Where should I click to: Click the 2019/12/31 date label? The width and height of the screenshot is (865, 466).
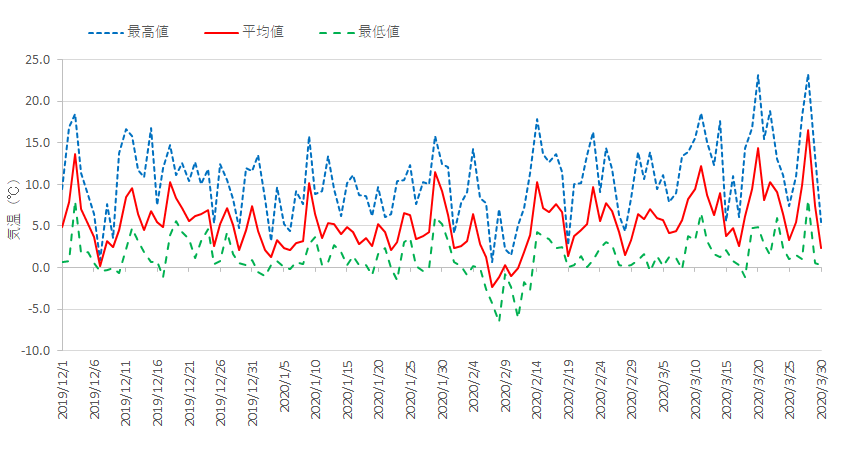(253, 393)
